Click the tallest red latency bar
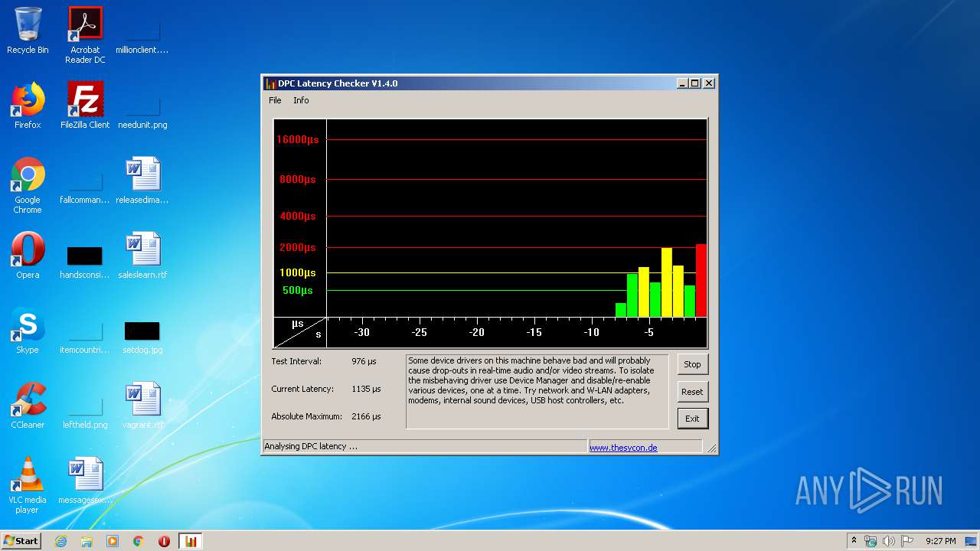Screen dimensions: 980x551 701,280
